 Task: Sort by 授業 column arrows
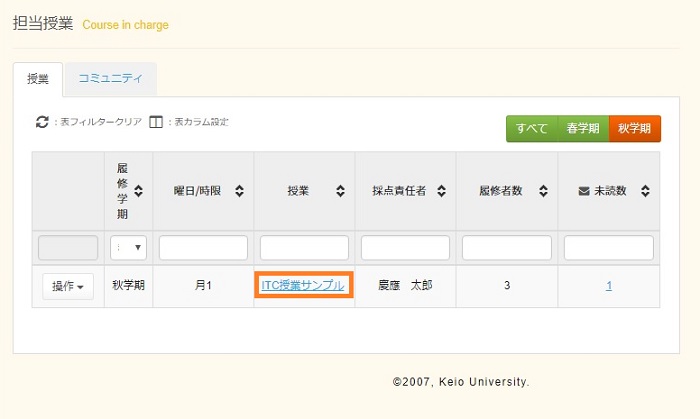[x=341, y=190]
